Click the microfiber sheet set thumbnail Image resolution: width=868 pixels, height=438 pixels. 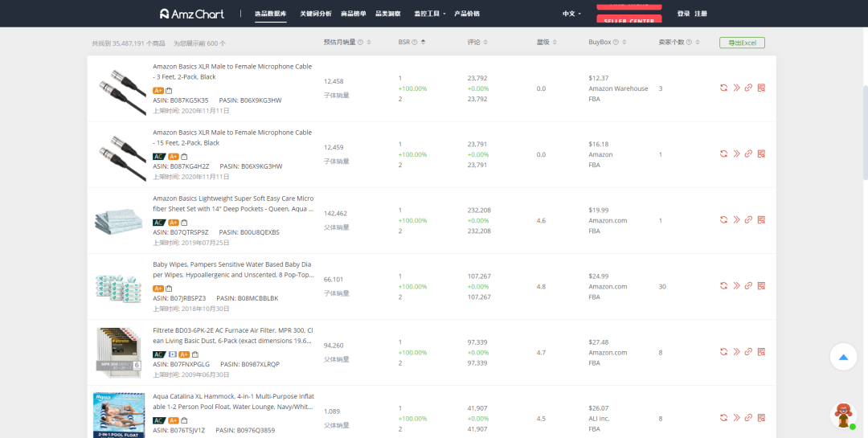click(x=118, y=220)
